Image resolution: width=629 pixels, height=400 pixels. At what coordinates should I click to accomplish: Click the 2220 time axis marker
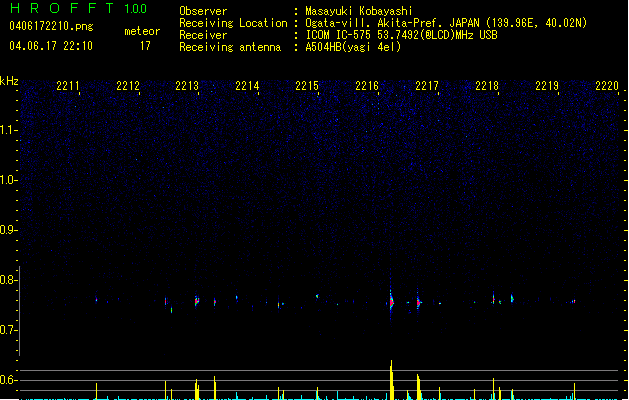click(607, 86)
